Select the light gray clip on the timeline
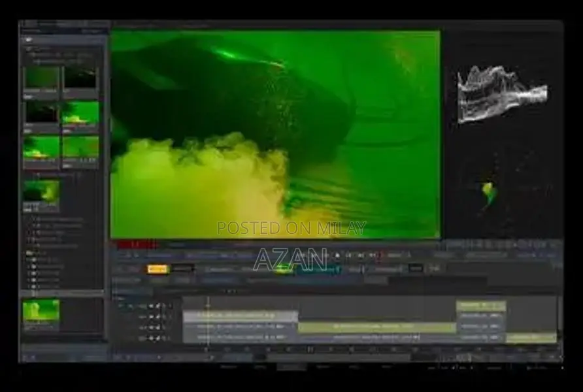Screen dimensions: 583x392 pyautogui.click(x=240, y=316)
